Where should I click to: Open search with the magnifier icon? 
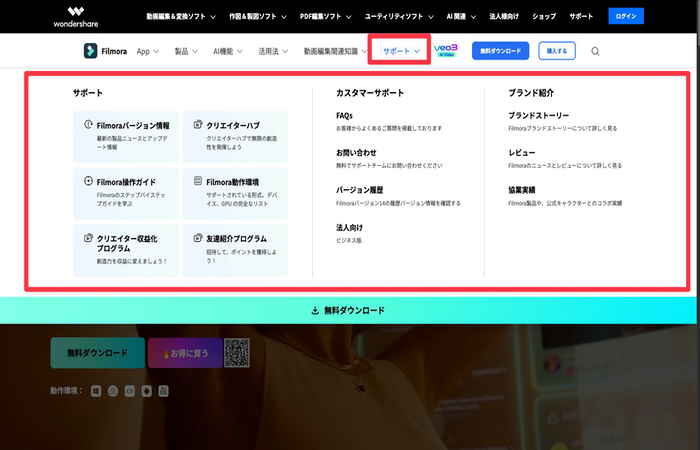pyautogui.click(x=596, y=51)
